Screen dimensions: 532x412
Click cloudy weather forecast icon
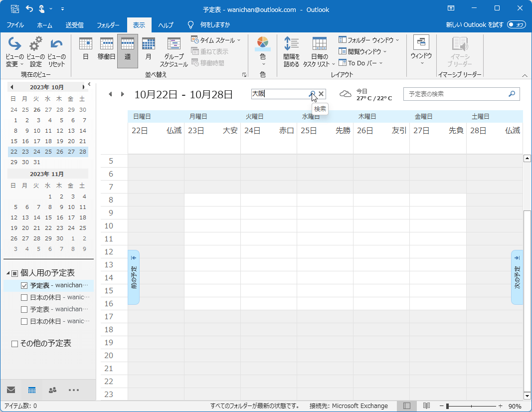click(346, 94)
